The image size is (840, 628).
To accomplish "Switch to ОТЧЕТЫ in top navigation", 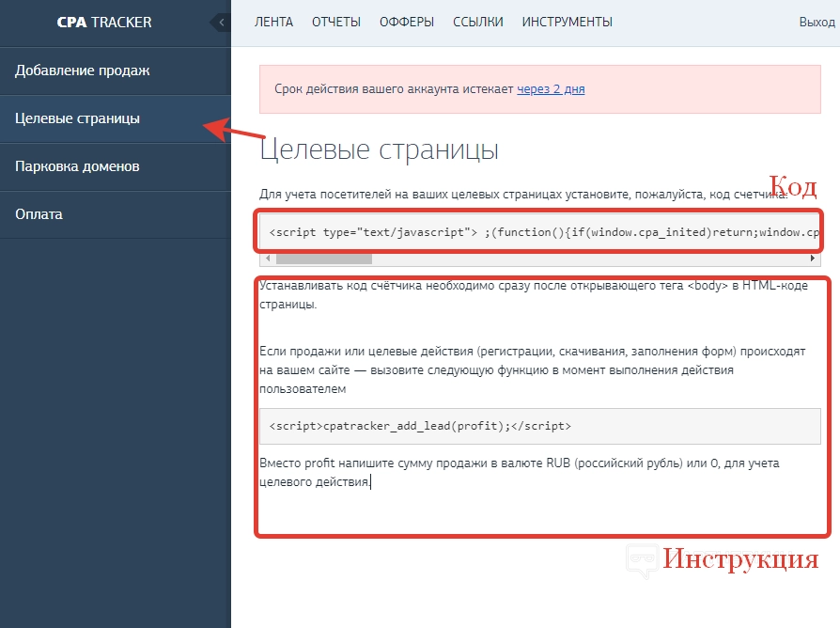I will [x=336, y=22].
